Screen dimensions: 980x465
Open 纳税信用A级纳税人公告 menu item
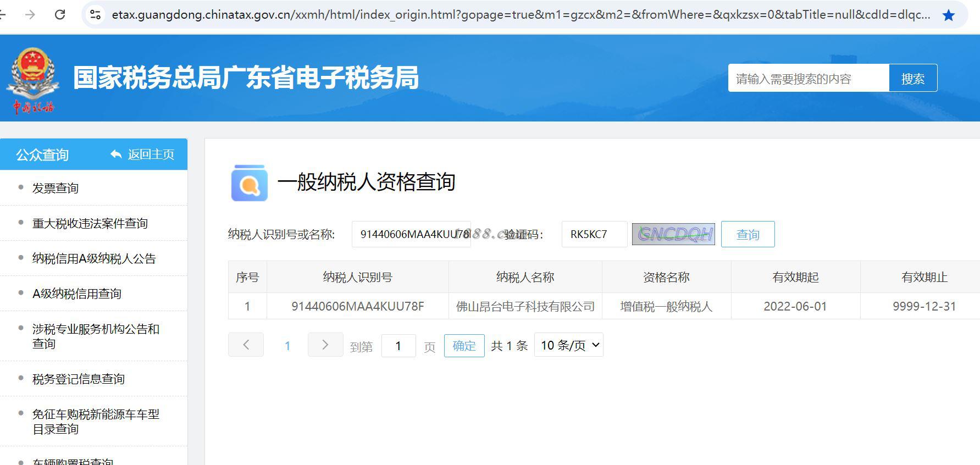(94, 258)
